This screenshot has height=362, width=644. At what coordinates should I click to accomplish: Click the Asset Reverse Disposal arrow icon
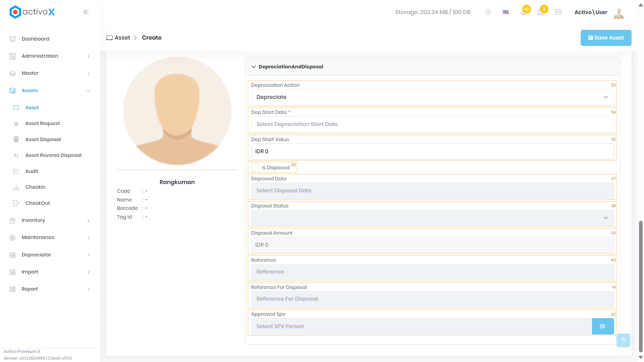[16, 156]
